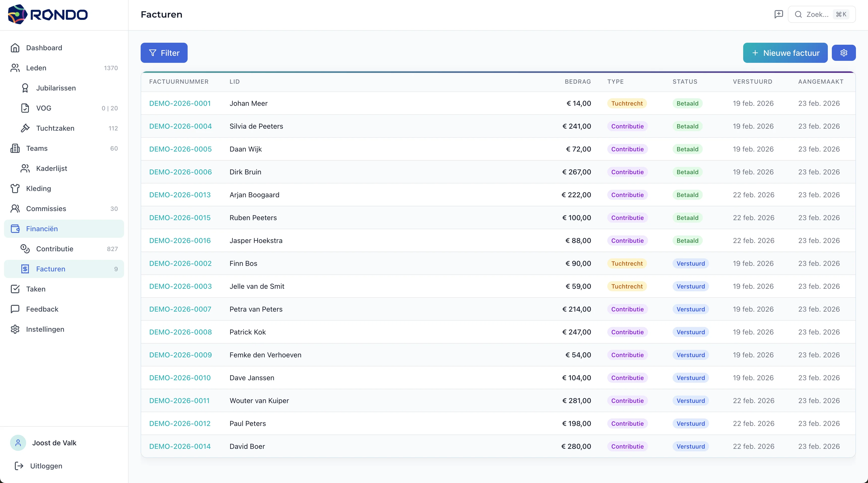868x483 pixels.
Task: Open Taken in sidebar
Action: tap(36, 289)
